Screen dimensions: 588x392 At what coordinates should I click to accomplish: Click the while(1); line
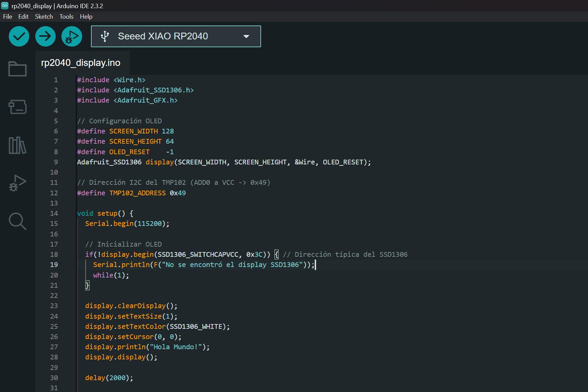pos(111,275)
